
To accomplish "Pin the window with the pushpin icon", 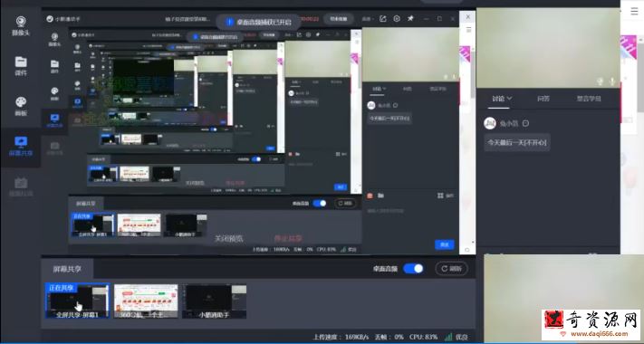I will [410, 19].
